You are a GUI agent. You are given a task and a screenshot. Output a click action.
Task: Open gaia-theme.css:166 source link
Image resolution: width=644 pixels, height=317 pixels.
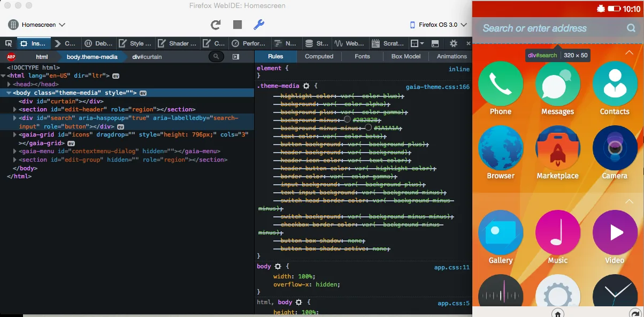coord(438,86)
